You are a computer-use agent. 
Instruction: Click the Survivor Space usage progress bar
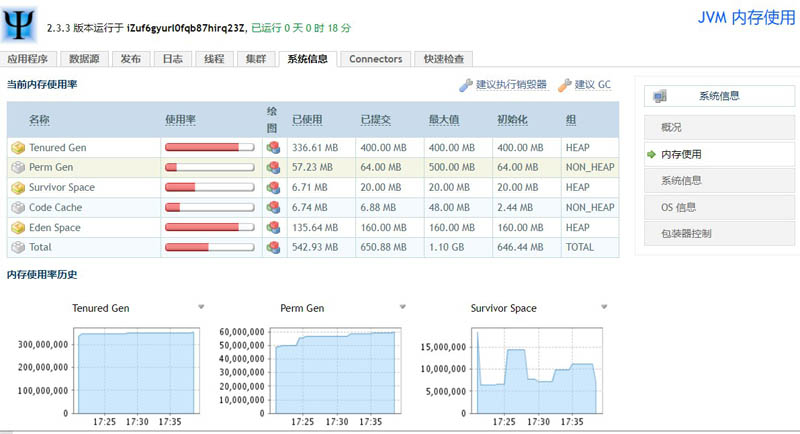click(x=210, y=187)
